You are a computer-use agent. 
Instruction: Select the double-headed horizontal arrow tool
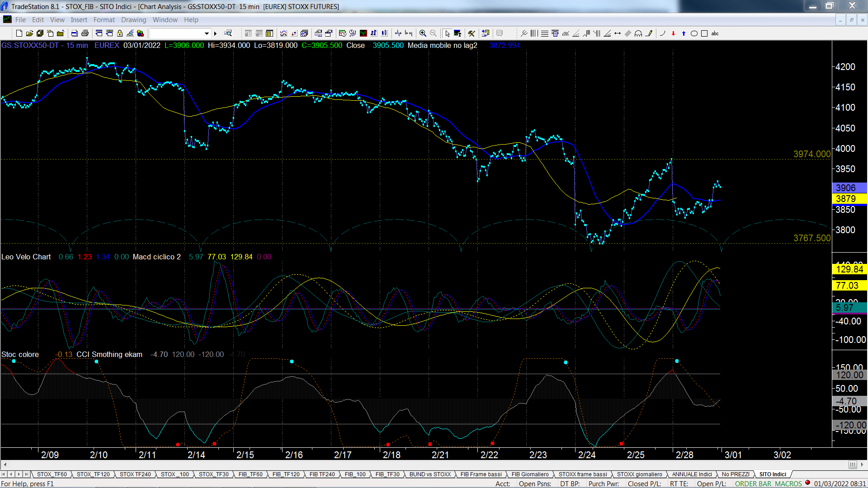click(x=618, y=33)
